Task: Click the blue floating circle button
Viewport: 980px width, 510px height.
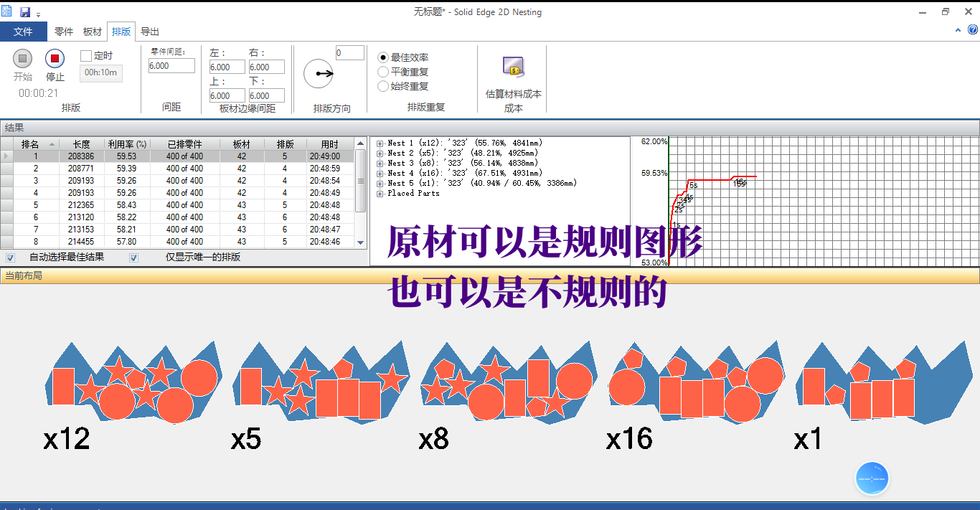Action: (872, 478)
